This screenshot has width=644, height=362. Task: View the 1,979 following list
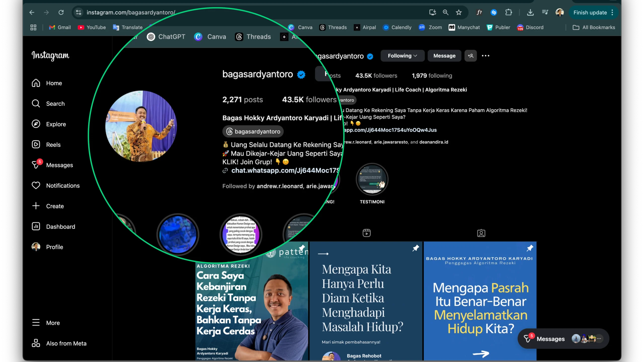(x=432, y=76)
